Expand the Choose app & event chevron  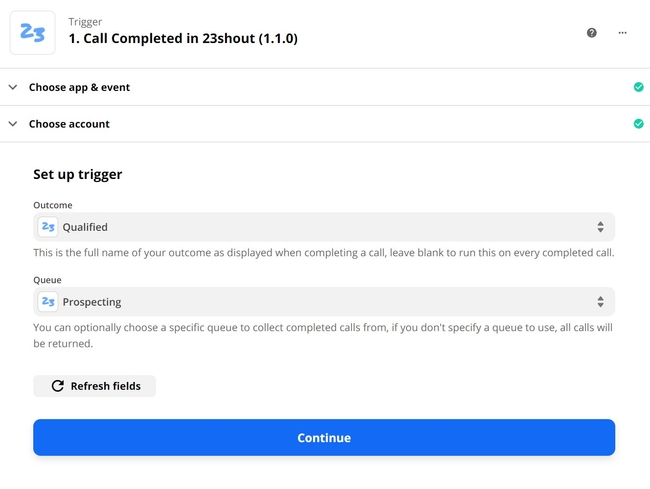tap(13, 87)
